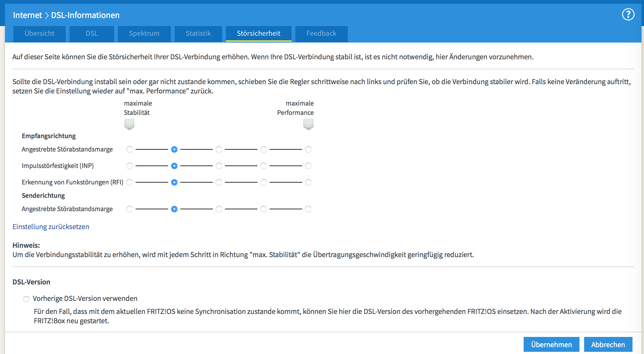Select middle Senderichtung Störabstandsmarge option

219,209
